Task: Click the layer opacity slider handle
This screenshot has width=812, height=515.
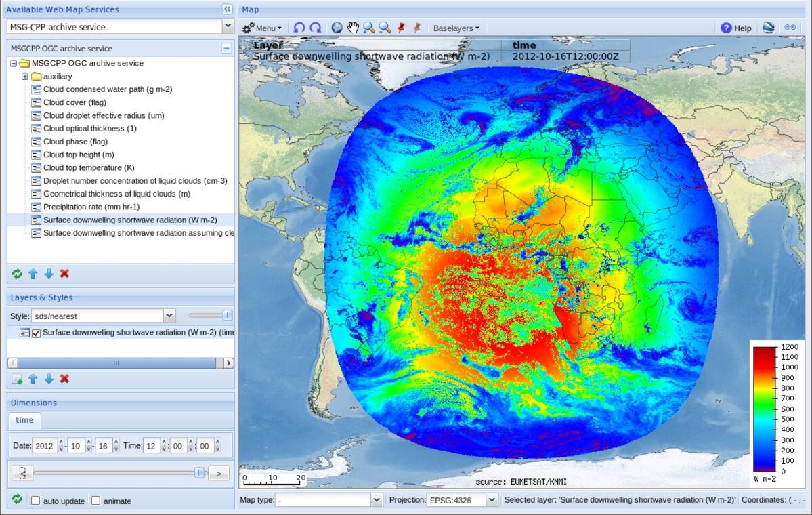Action: (x=228, y=315)
